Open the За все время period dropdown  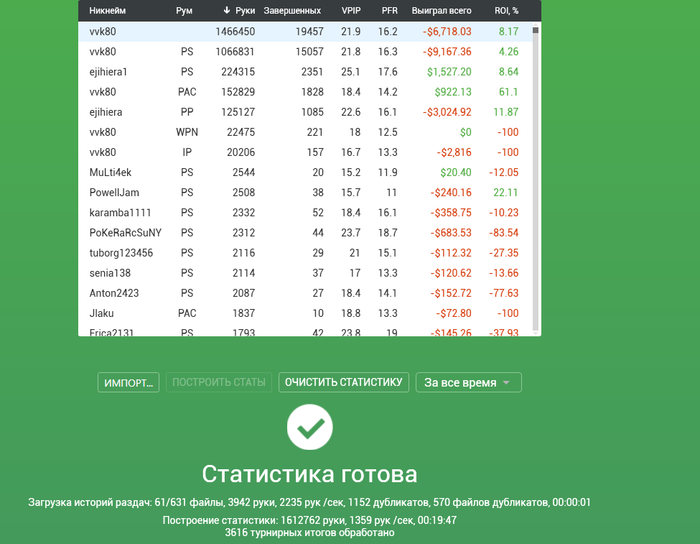pos(468,382)
